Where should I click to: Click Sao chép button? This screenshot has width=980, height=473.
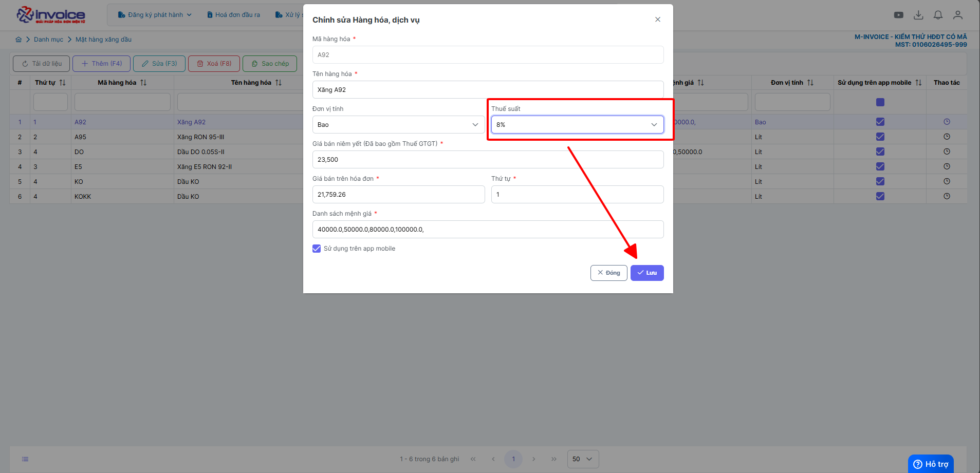click(270, 64)
